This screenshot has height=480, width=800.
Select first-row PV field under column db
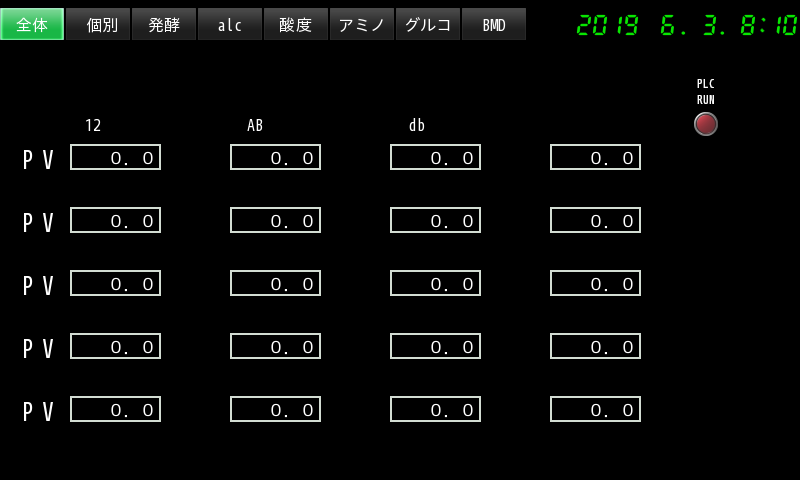click(435, 157)
